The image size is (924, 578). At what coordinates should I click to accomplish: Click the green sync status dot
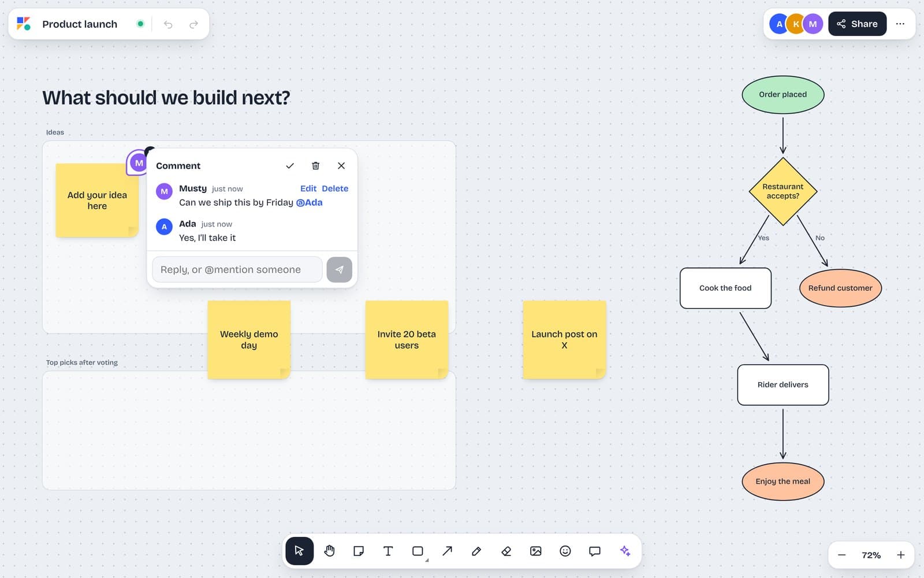140,24
